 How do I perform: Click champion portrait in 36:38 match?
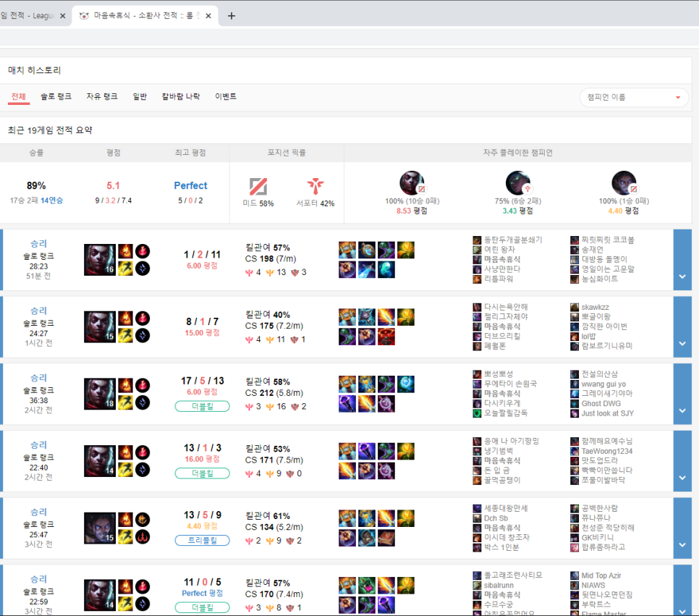(100, 394)
